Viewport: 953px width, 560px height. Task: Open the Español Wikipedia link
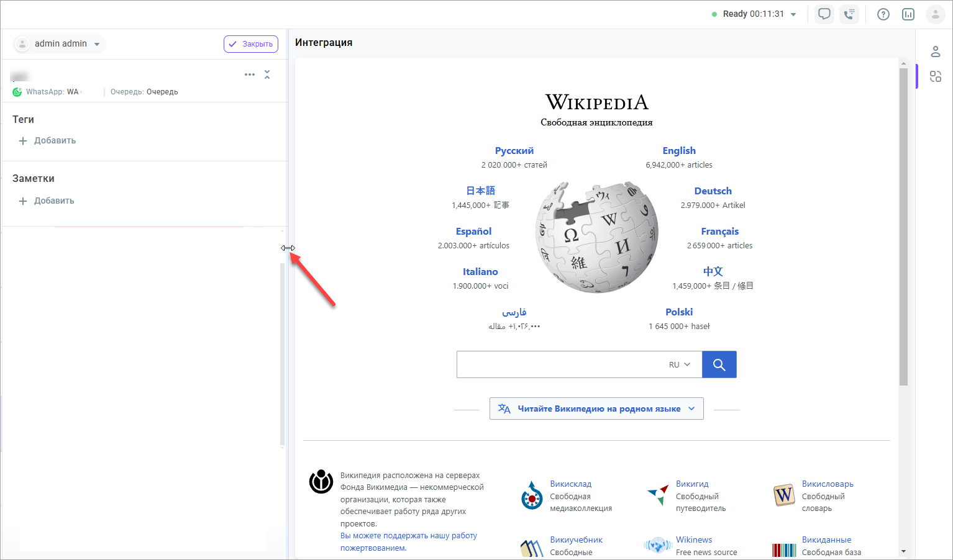coord(473,232)
